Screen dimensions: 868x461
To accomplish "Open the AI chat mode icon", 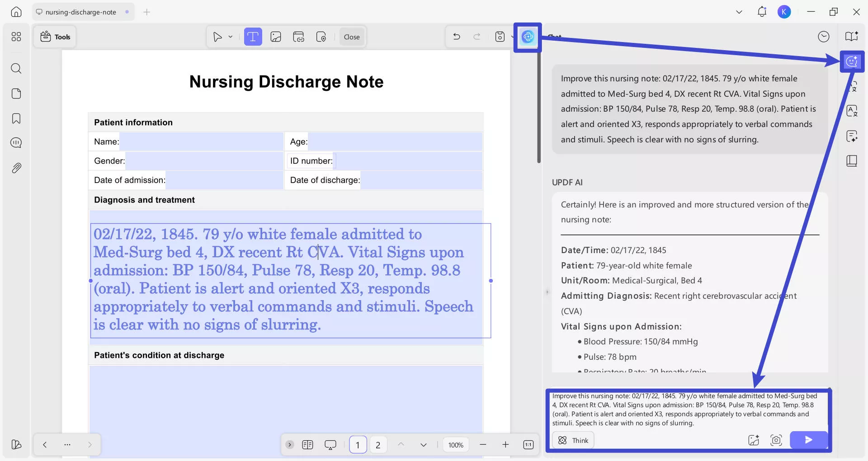I will click(x=852, y=61).
